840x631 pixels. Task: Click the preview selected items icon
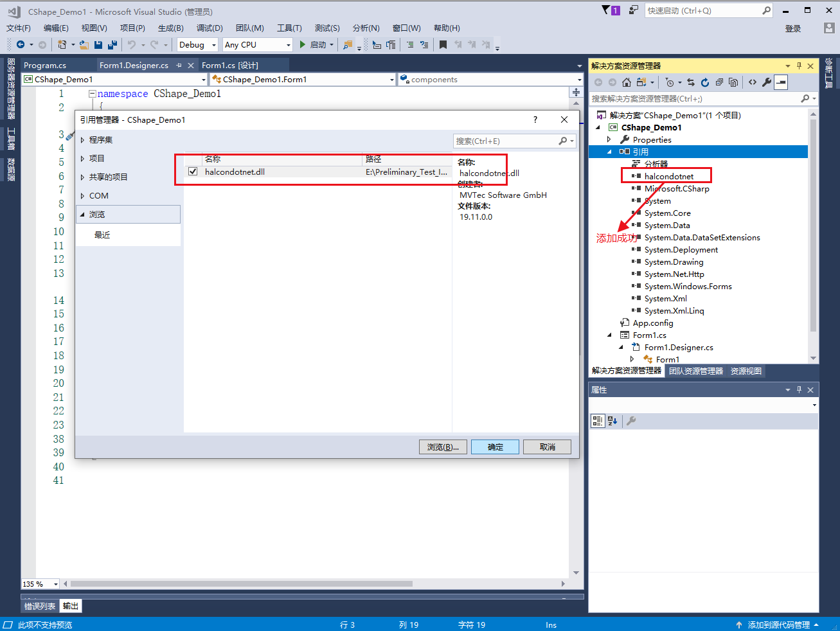point(781,82)
